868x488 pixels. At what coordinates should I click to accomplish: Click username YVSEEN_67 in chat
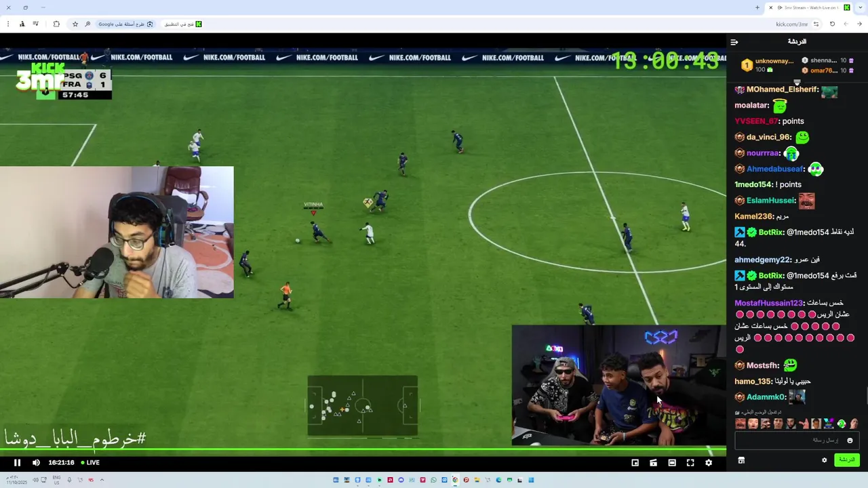click(756, 121)
